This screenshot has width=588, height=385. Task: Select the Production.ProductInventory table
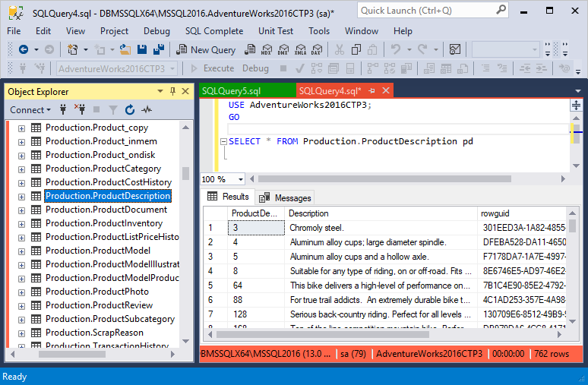point(104,223)
